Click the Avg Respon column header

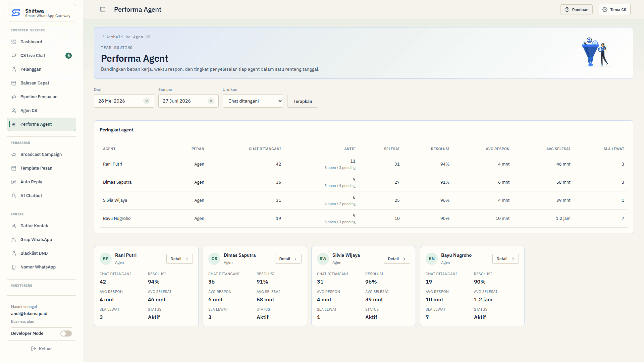[x=497, y=149]
